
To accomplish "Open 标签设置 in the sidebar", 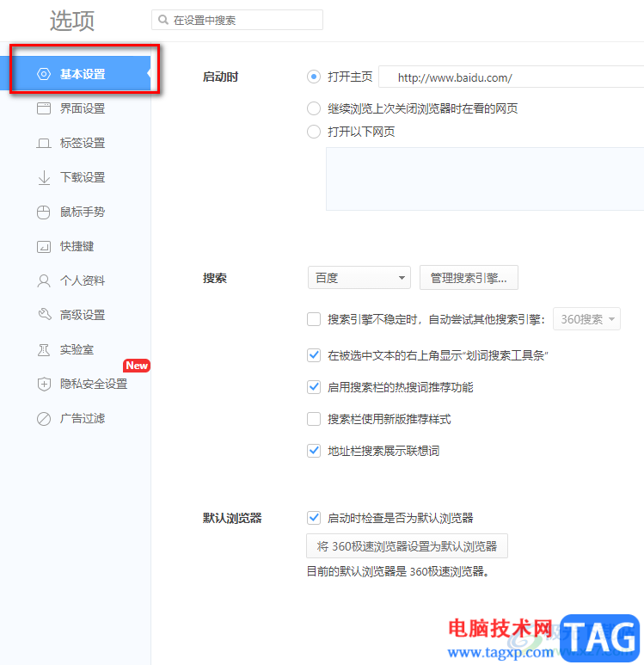I will click(x=76, y=144).
